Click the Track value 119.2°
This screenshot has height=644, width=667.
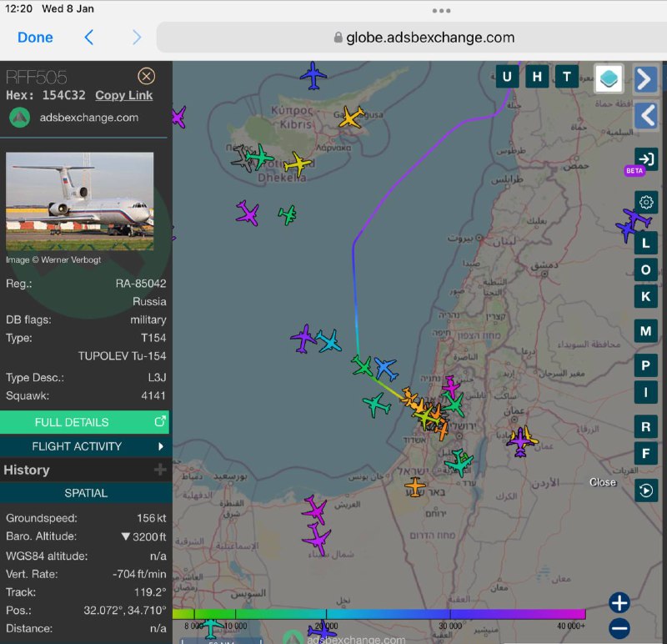pos(150,592)
